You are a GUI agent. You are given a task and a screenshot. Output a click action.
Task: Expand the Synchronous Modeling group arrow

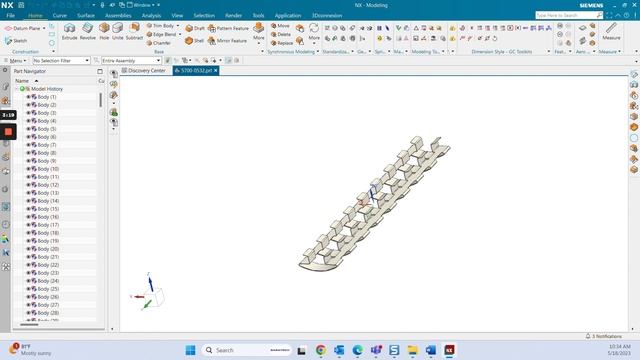tap(318, 52)
